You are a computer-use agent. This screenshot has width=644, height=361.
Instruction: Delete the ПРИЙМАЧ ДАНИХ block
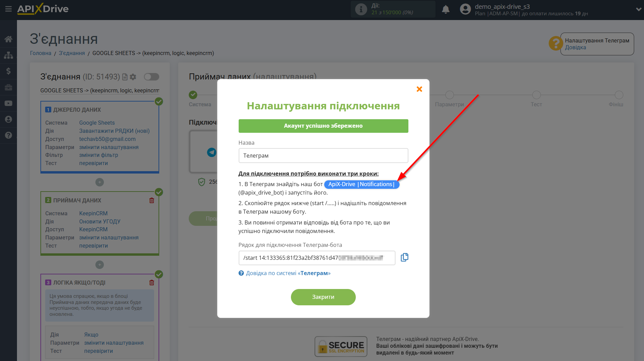pos(152,200)
